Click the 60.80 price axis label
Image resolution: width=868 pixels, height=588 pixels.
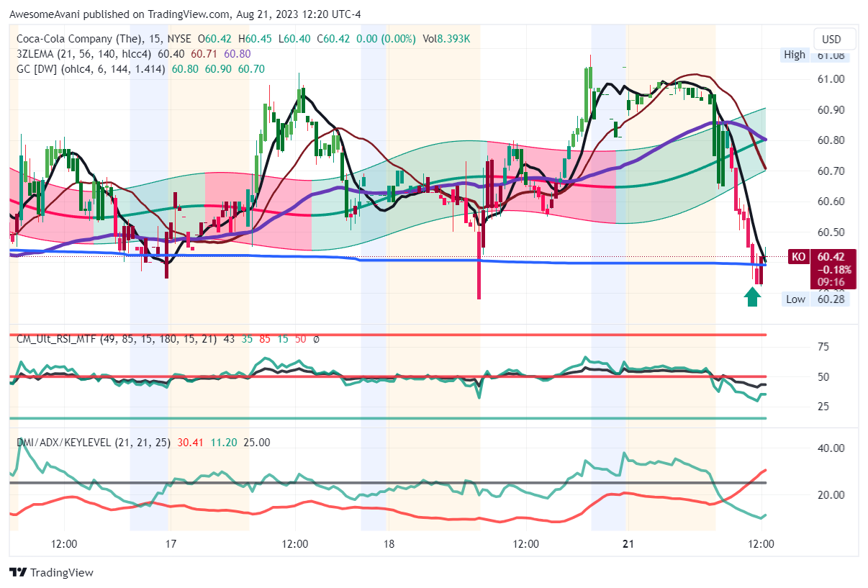click(832, 140)
